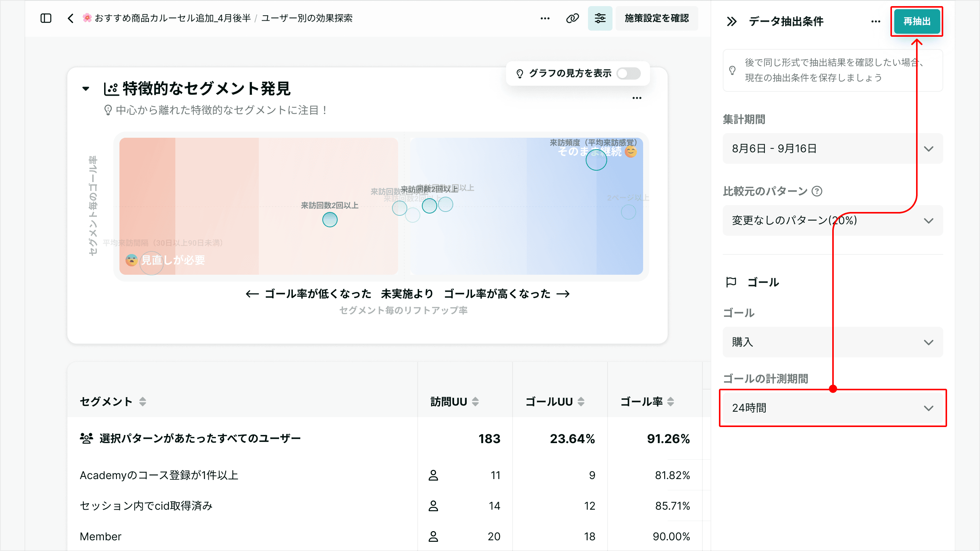Click 81.82% in the Academy row
Viewport: 980px width, 551px height.
(672, 475)
